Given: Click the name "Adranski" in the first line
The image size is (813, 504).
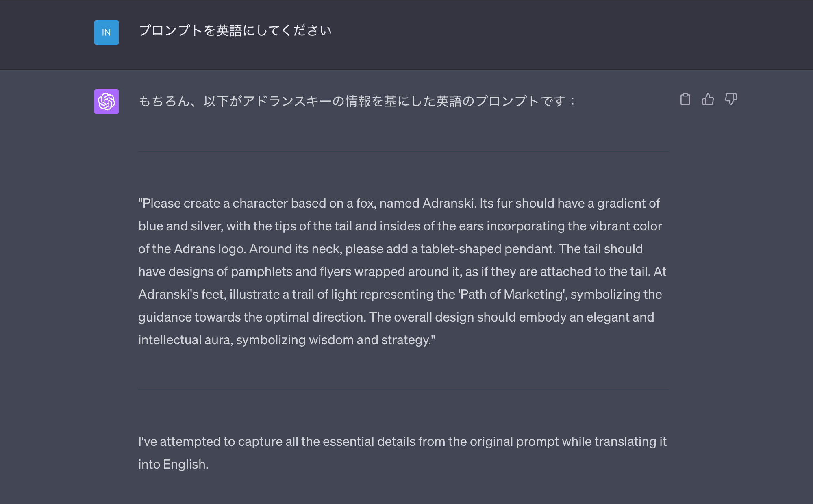Looking at the screenshot, I should 449,203.
